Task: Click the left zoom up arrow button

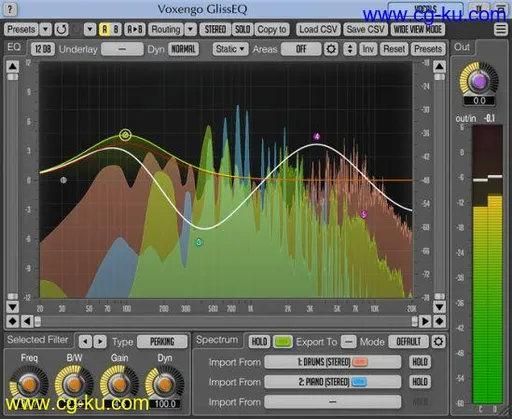Action: [x=13, y=66]
